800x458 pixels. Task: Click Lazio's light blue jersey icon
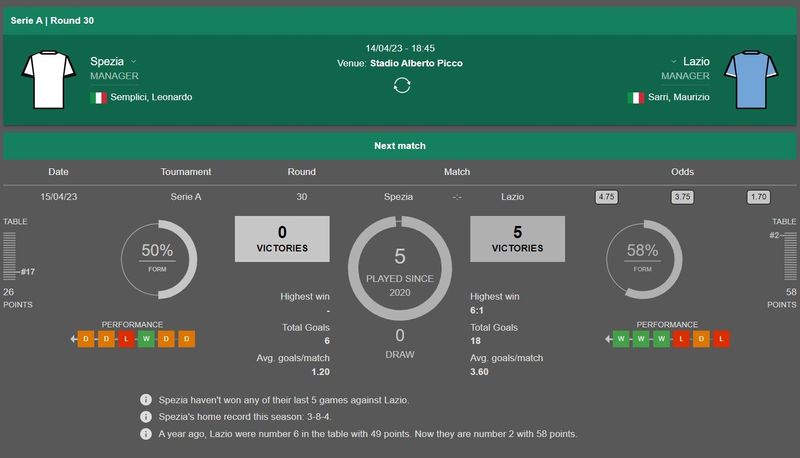pyautogui.click(x=751, y=79)
